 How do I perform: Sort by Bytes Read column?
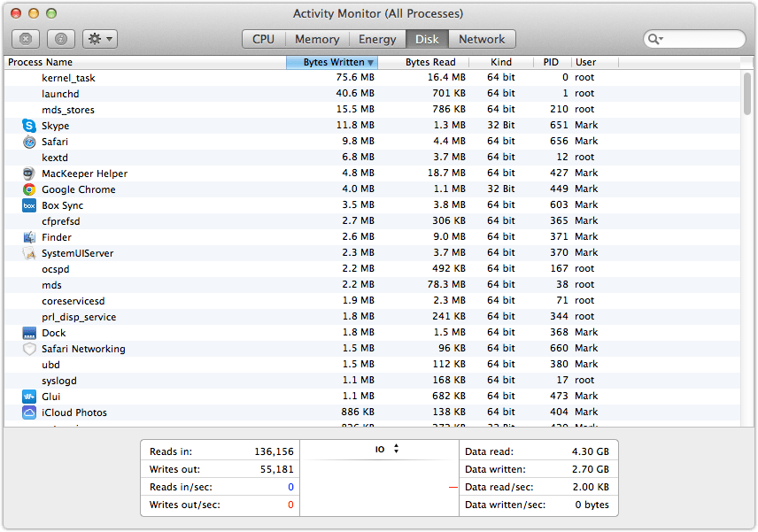[x=423, y=62]
